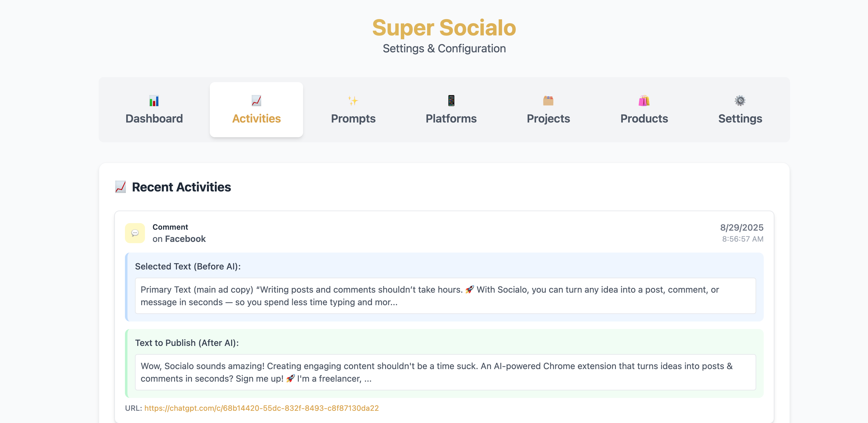Open the Settings tab label
This screenshot has width=868, height=423.
pyautogui.click(x=740, y=119)
